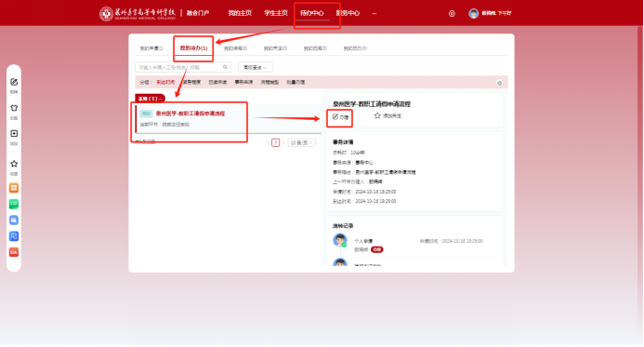Collapse the 本周 (1) group header
This screenshot has width=644, height=347.
(x=150, y=99)
